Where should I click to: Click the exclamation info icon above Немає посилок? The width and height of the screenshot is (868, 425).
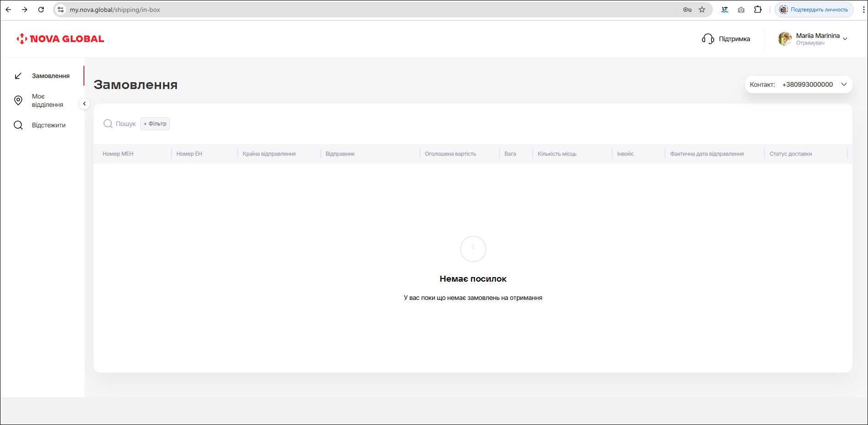[x=473, y=249]
